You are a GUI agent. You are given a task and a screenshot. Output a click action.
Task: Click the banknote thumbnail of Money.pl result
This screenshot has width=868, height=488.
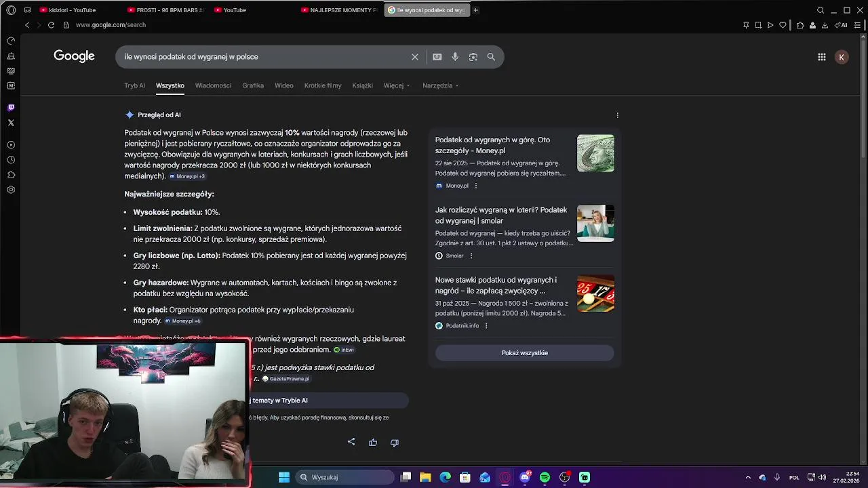(x=595, y=153)
